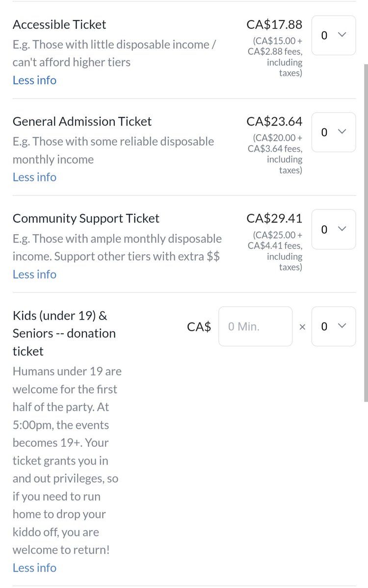Click the Accessible Ticket title

59,24
